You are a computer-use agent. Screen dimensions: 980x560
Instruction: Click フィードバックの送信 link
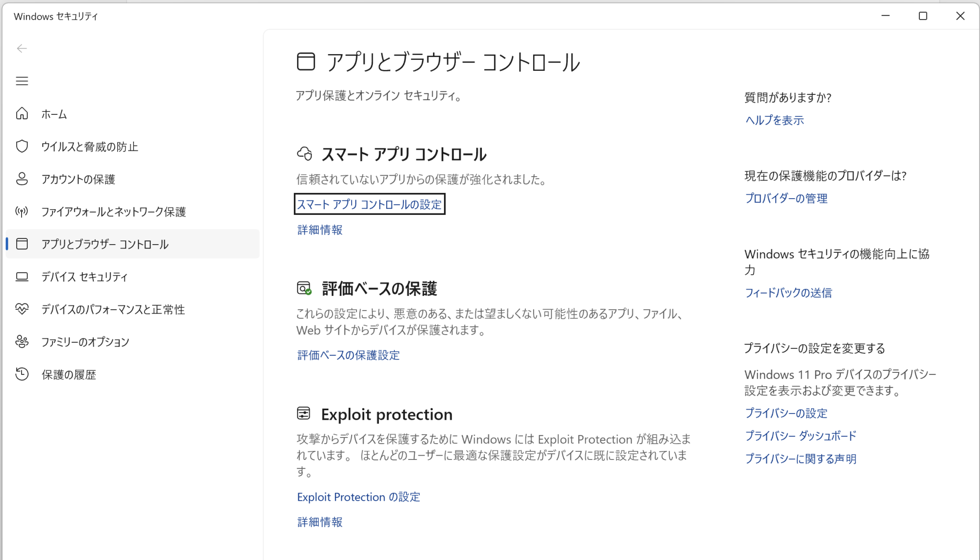pos(789,292)
